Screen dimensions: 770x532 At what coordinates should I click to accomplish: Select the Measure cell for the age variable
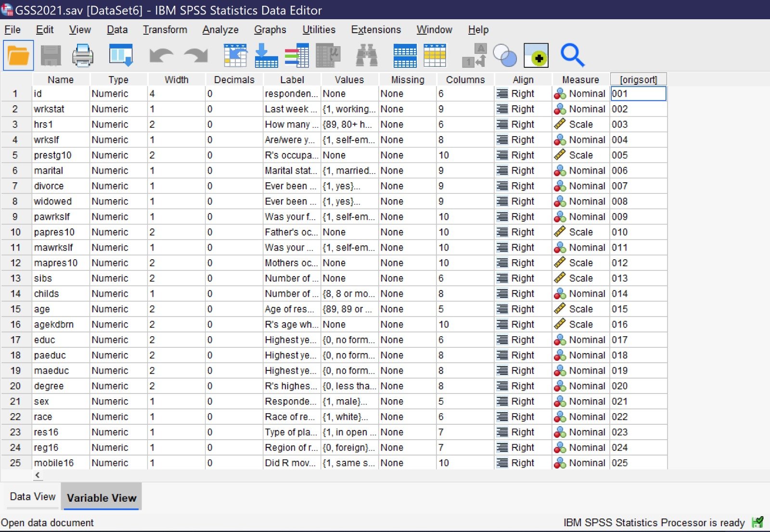point(580,309)
